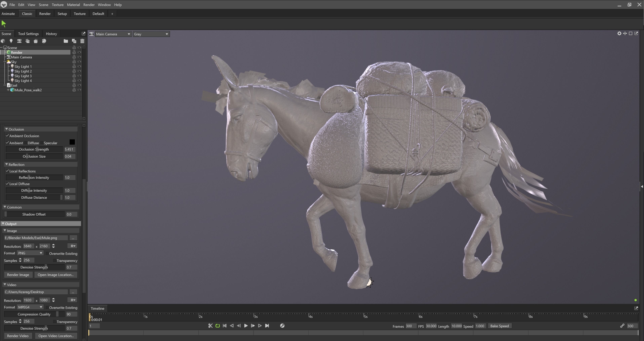Screen dimensions: 644x341
Task: Hide Mule_Pose_walk2 with eye icon
Action: click(80, 90)
